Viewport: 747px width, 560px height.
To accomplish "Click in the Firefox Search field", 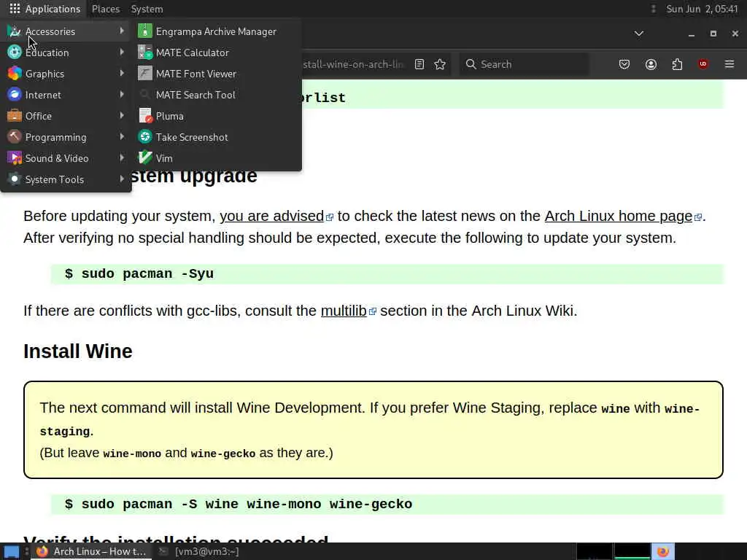I will [524, 64].
